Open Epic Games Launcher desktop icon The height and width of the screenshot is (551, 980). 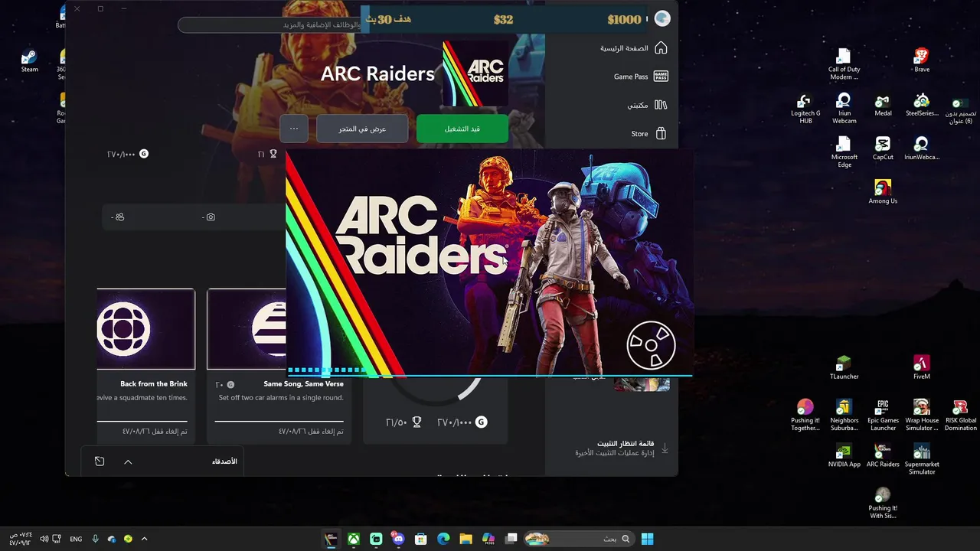883,416
